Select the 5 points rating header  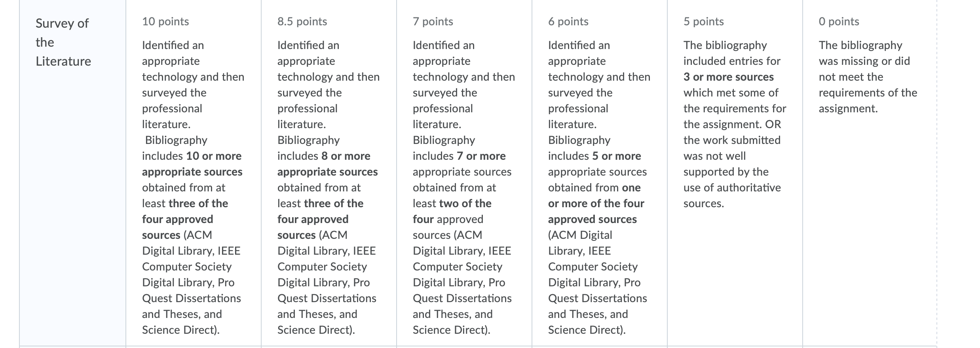click(703, 21)
